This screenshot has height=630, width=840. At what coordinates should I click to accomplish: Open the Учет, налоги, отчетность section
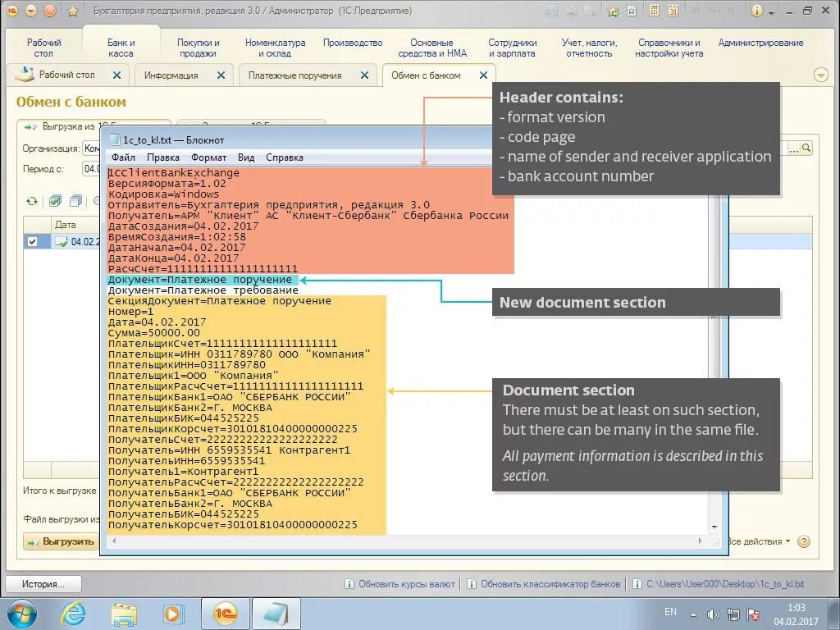[x=589, y=48]
